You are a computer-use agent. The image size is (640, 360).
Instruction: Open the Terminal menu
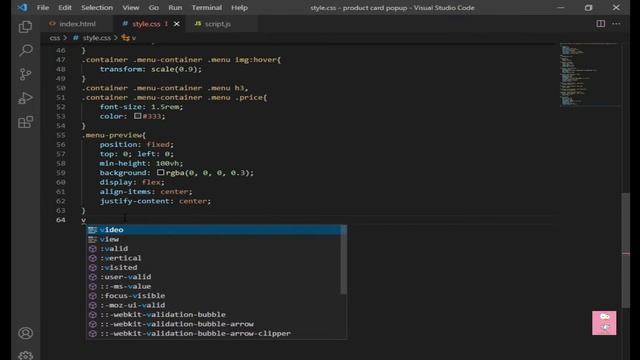207,7
